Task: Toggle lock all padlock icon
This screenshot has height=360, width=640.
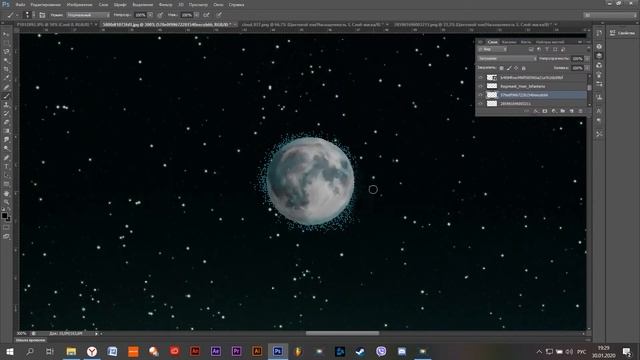Action: click(x=524, y=68)
